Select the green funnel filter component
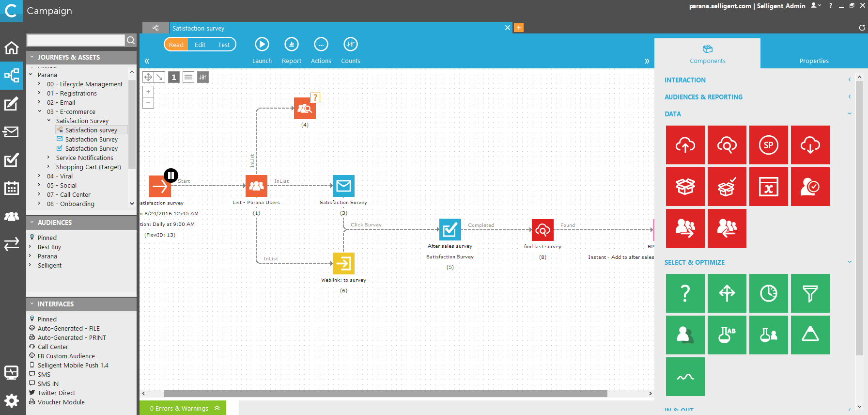 click(x=810, y=293)
